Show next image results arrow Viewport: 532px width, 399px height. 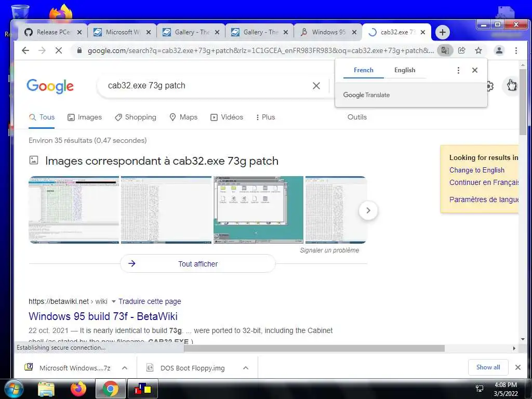(x=368, y=210)
